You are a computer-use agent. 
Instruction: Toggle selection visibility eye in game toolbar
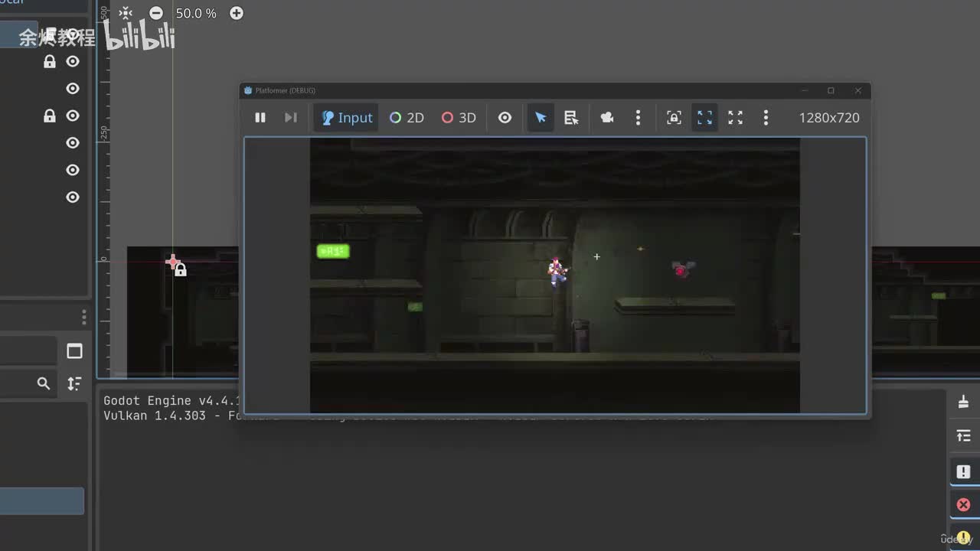tap(505, 118)
